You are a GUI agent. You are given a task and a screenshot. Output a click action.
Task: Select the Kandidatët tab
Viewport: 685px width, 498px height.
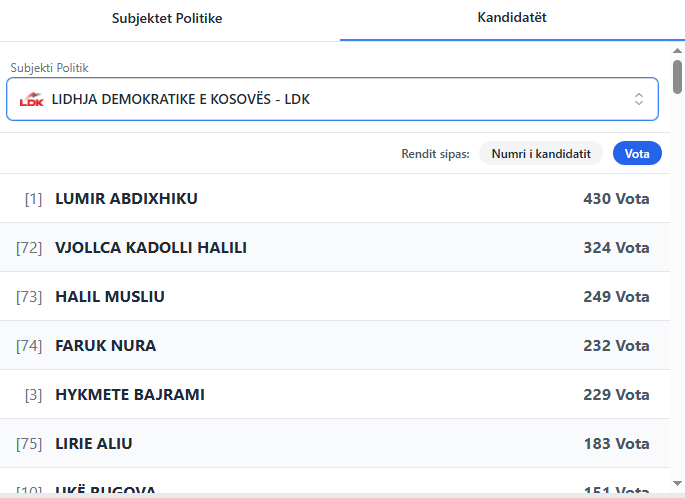point(512,19)
